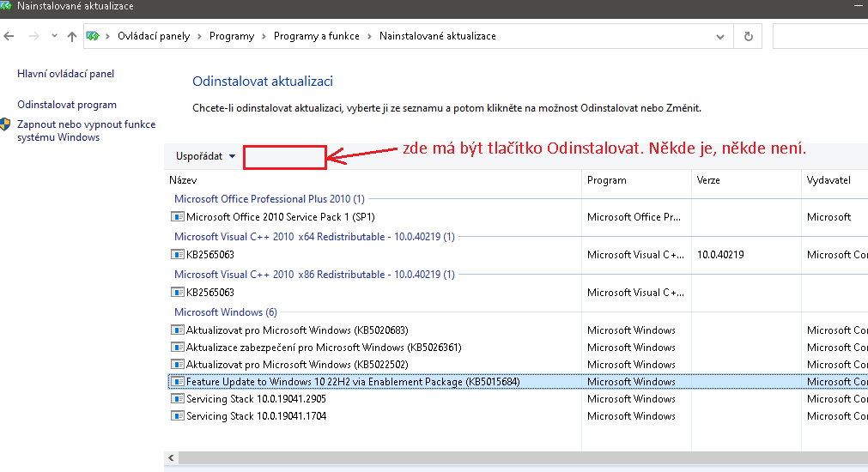This screenshot has width=868, height=472.
Task: Select Servicing Stack 10.0.19041.2905
Action: (x=518, y=398)
